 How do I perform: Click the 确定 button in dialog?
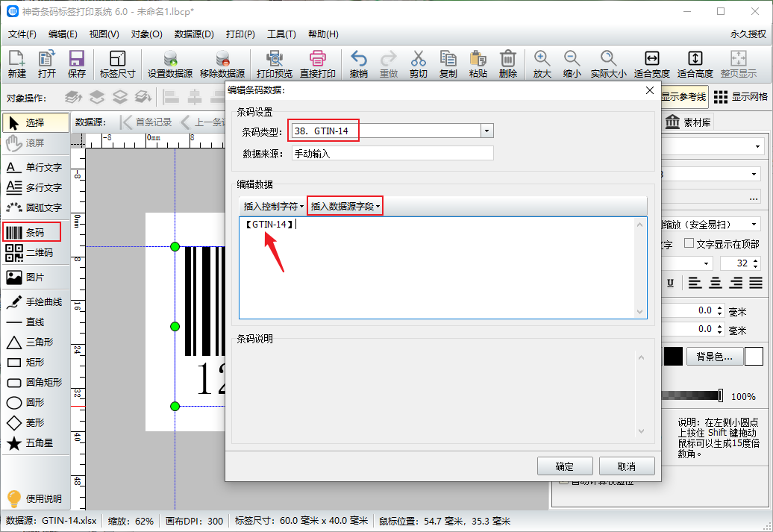point(565,466)
